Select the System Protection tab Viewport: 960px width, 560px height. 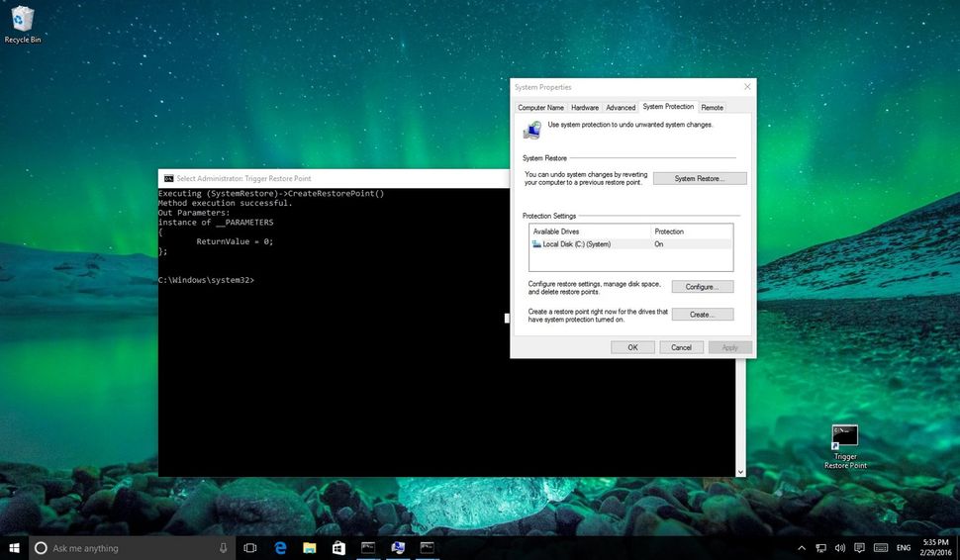(x=668, y=107)
